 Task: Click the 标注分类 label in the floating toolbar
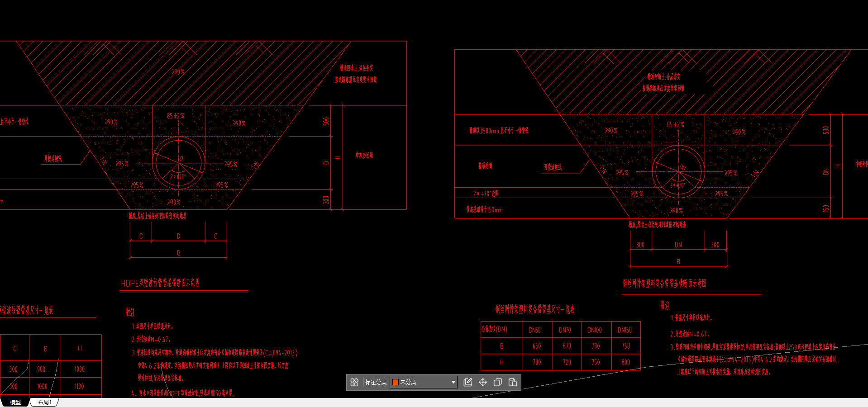[376, 382]
